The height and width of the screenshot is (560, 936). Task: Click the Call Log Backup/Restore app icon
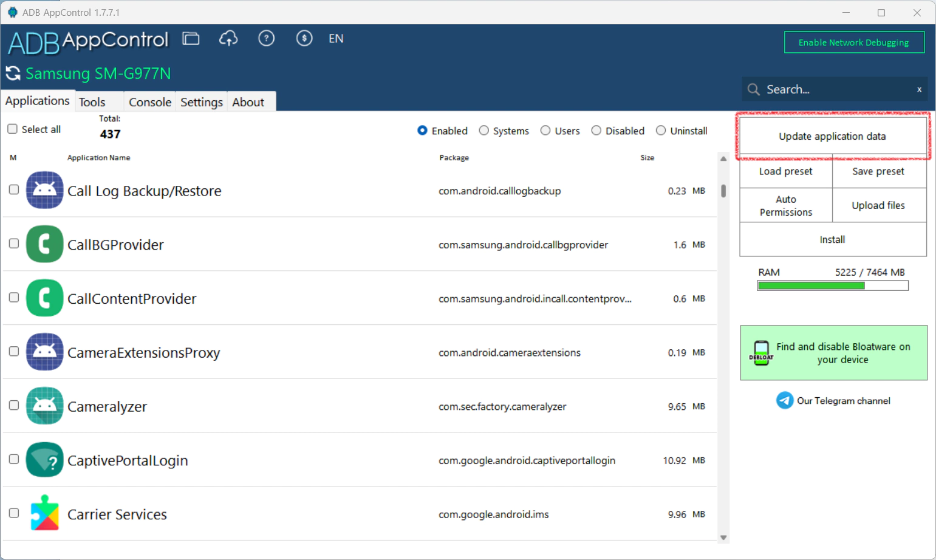[44, 190]
